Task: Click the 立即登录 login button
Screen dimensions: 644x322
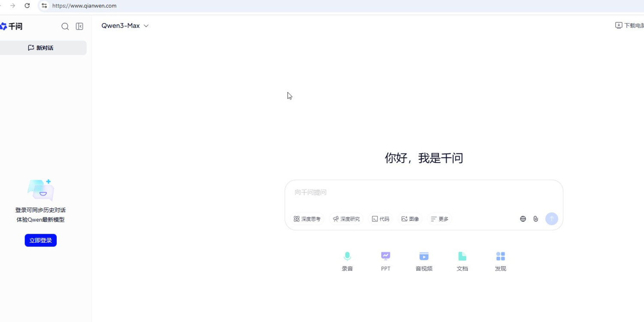Action: pyautogui.click(x=40, y=241)
